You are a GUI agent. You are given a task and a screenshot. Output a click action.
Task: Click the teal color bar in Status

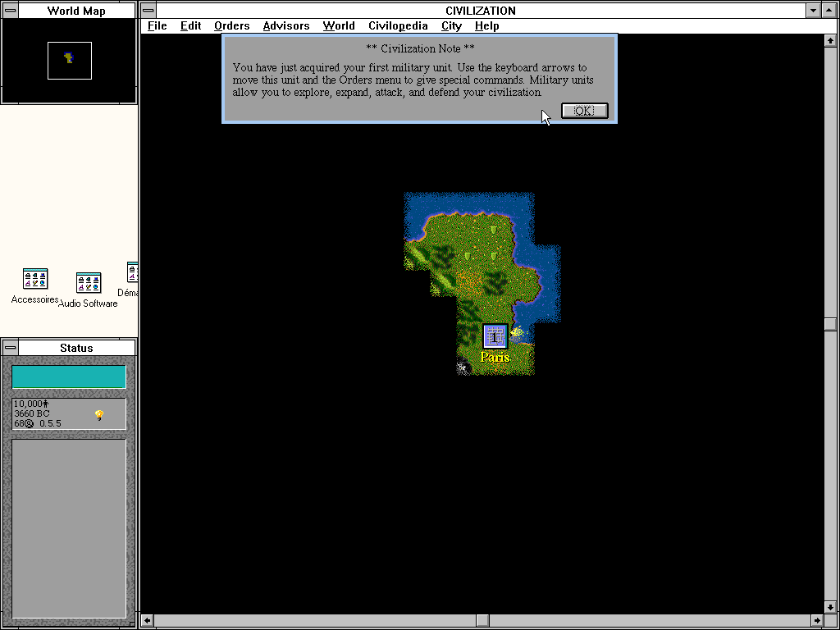pos(69,377)
